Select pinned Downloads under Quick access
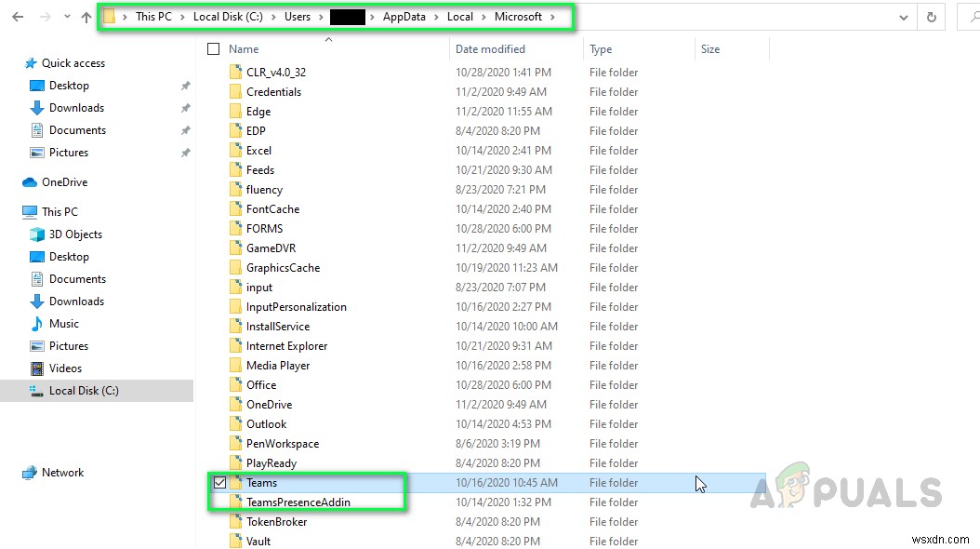Image resolution: width=980 pixels, height=549 pixels. 76,108
